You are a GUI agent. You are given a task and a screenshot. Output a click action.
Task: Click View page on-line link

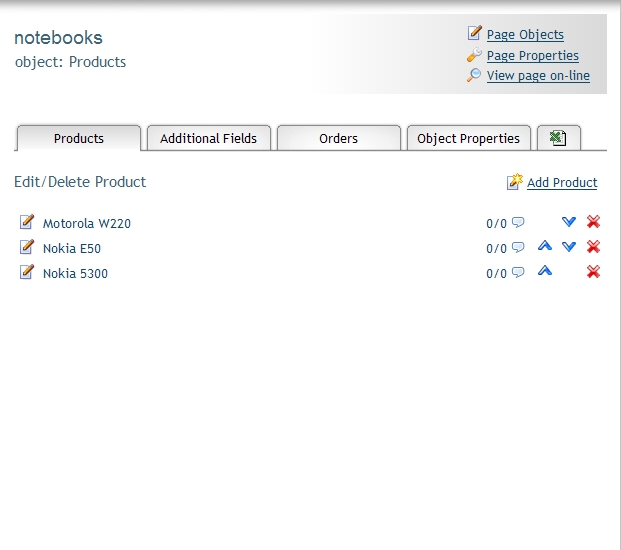click(x=538, y=75)
